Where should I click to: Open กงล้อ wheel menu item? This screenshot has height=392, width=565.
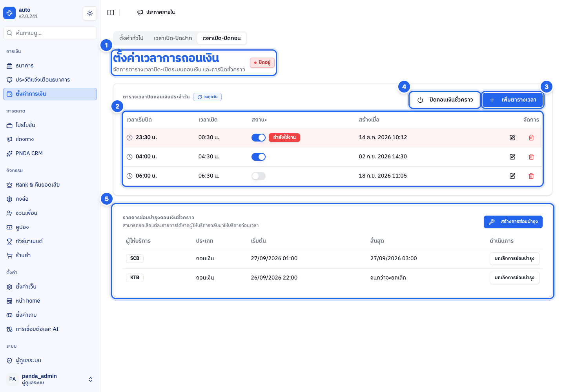[50, 199]
